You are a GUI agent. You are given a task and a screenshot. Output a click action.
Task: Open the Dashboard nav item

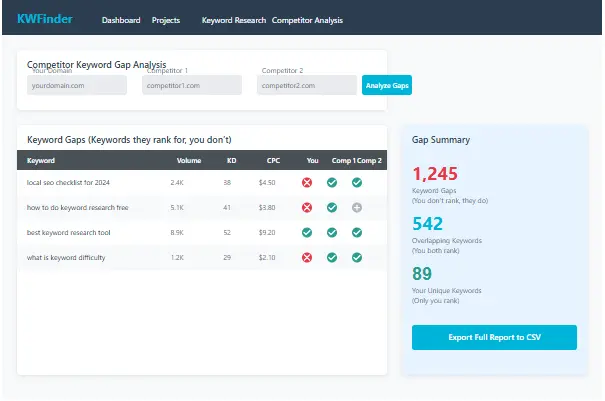[121, 20]
